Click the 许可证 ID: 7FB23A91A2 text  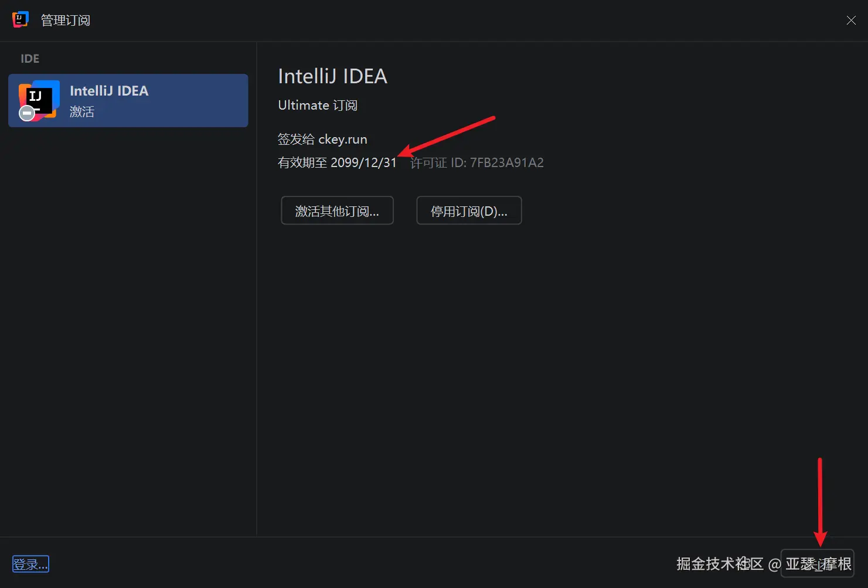(x=477, y=163)
